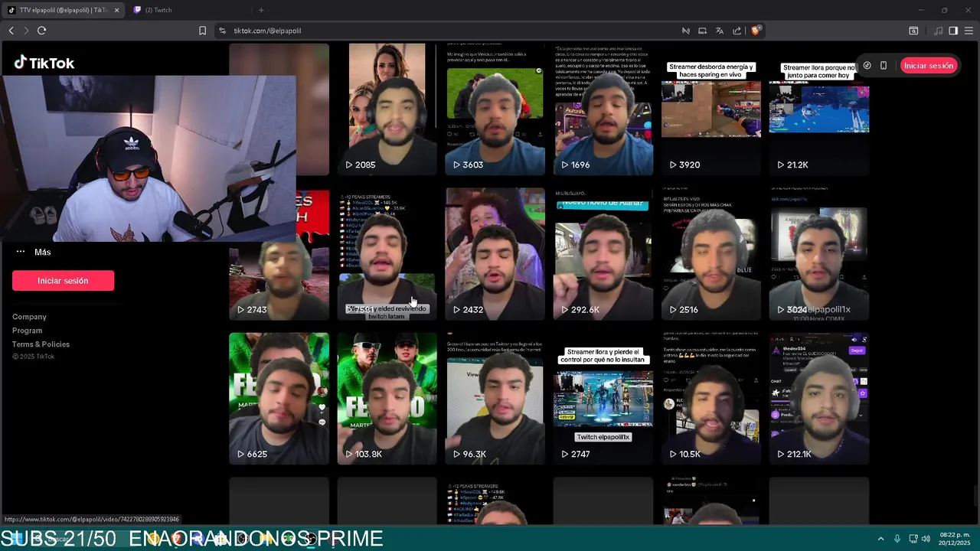Reload the TikTok page
Image resolution: width=980 pixels, height=551 pixels.
[42, 31]
